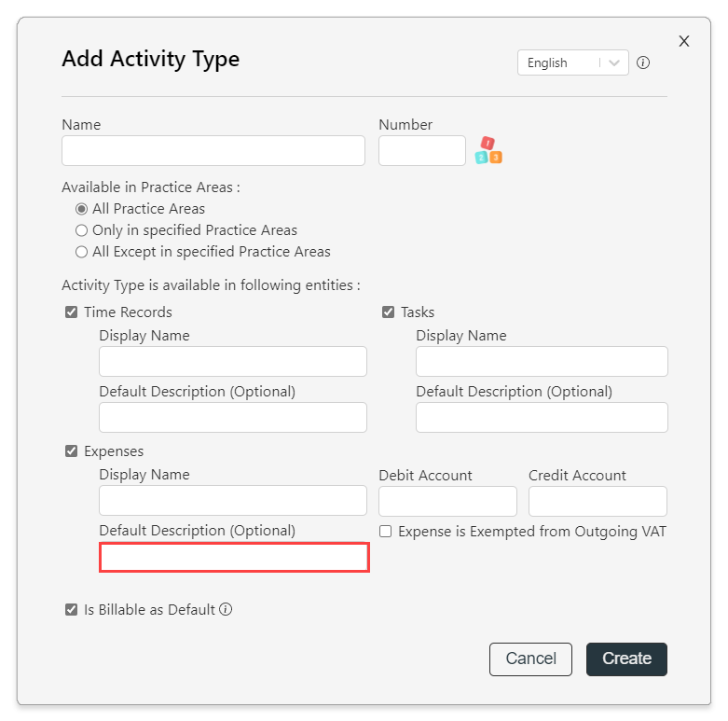The image size is (728, 721).
Task: Choose Only in specified Practice Areas
Action: pyautogui.click(x=81, y=230)
